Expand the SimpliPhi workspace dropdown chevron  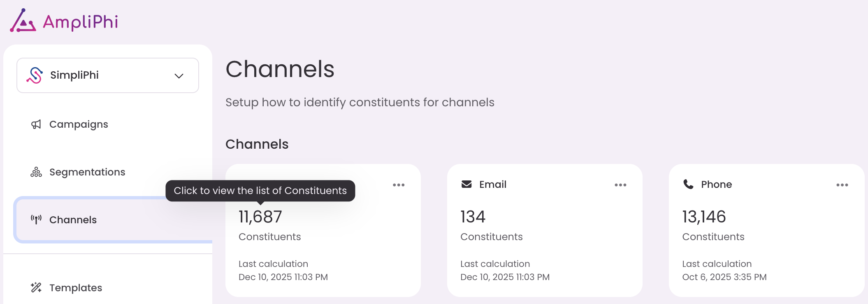tap(179, 76)
